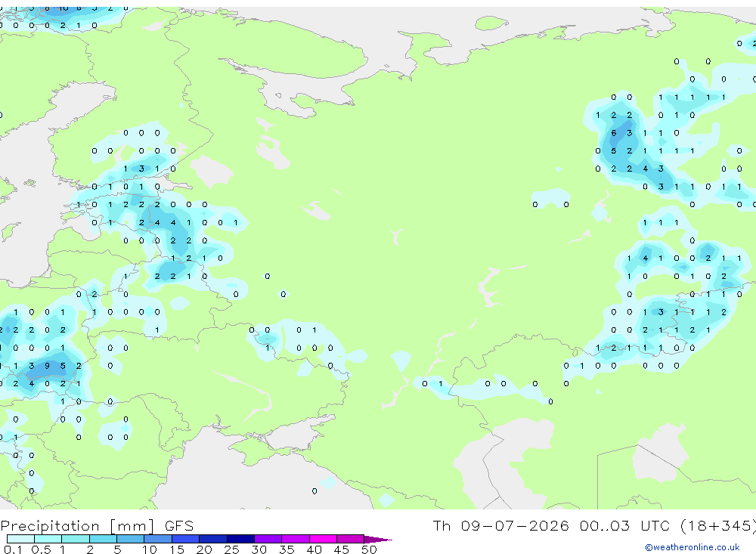The image size is (756, 554).
Task: Pick the 20–25 mm legend swatch
Action: [x=213, y=539]
